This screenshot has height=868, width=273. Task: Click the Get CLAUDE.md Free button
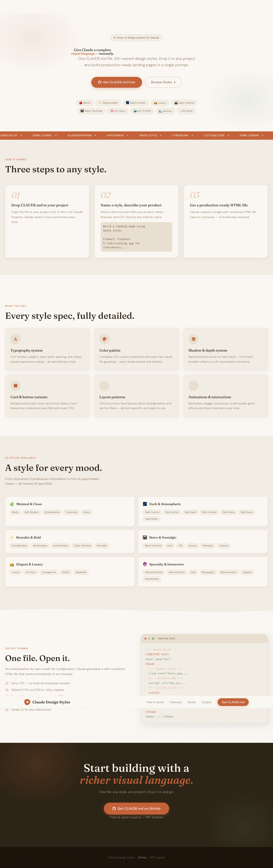click(116, 82)
